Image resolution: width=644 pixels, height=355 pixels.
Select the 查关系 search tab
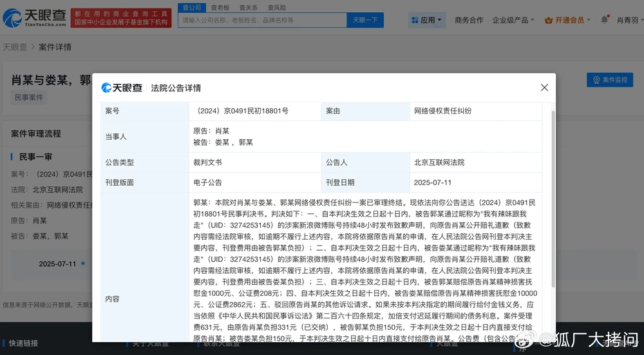249,7
